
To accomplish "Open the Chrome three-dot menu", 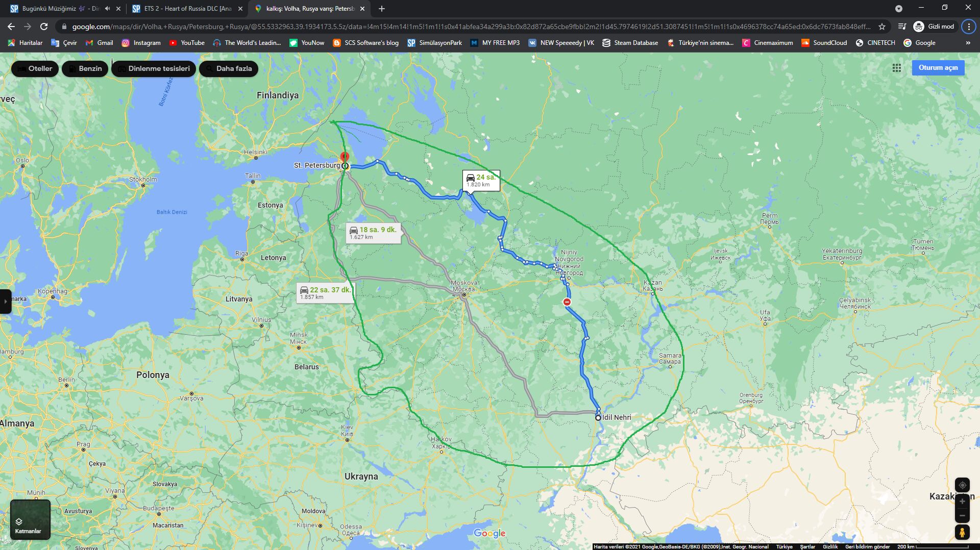I will (968, 27).
